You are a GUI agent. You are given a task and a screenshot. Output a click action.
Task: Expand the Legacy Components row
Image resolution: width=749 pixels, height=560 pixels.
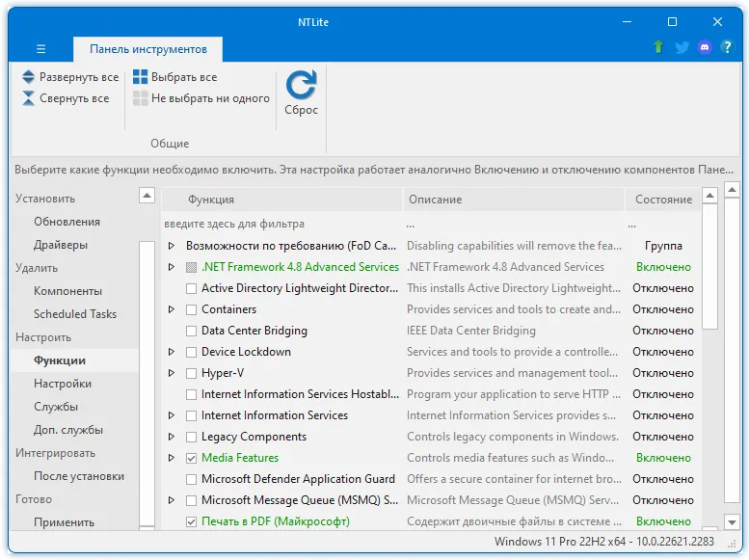(171, 437)
